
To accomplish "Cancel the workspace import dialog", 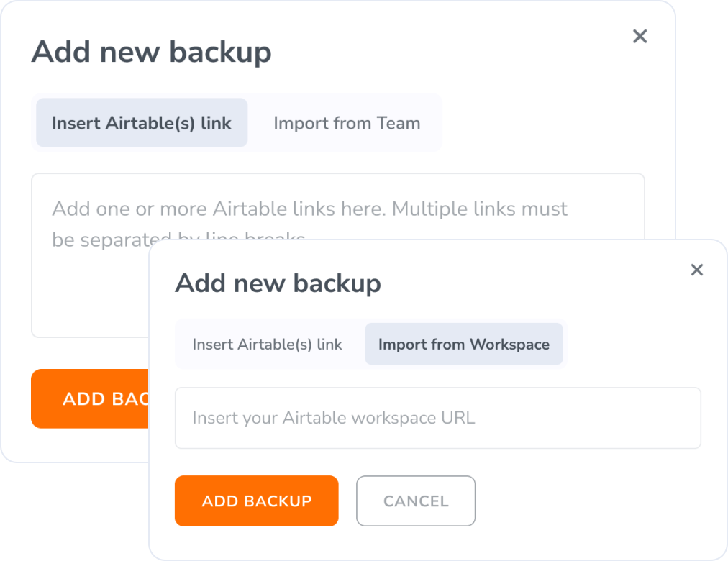I will [x=416, y=501].
